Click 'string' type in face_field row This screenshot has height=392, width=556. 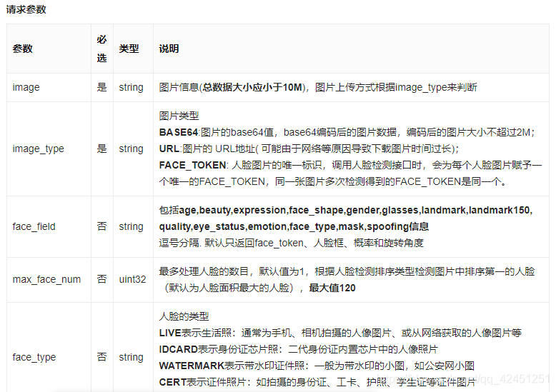tap(131, 226)
